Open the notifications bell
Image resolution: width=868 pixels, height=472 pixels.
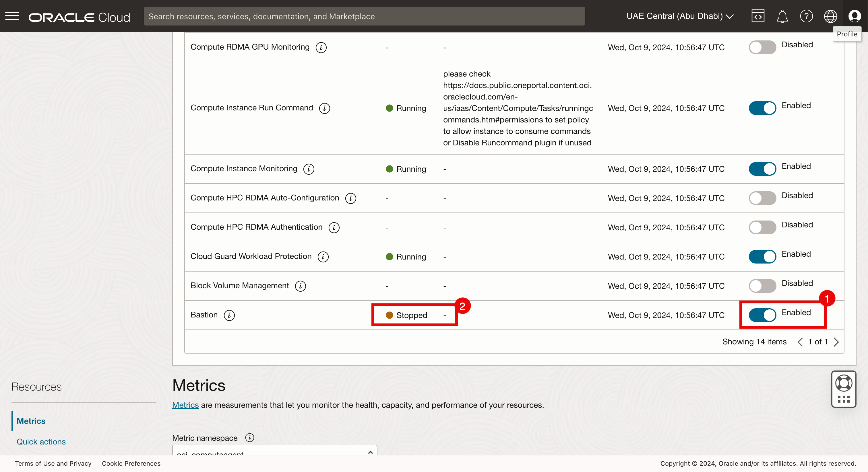(x=782, y=16)
